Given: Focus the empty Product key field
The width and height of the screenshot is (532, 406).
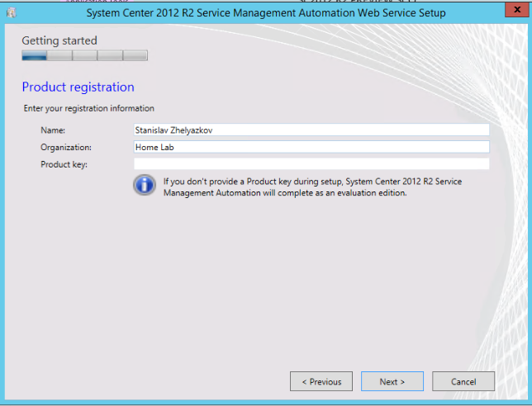Looking at the screenshot, I should pos(311,164).
